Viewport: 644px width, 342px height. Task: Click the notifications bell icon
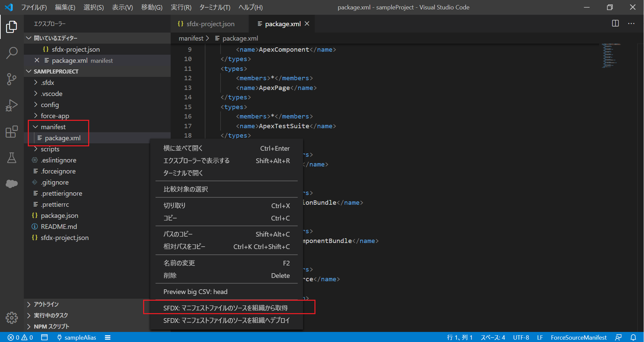pos(633,337)
